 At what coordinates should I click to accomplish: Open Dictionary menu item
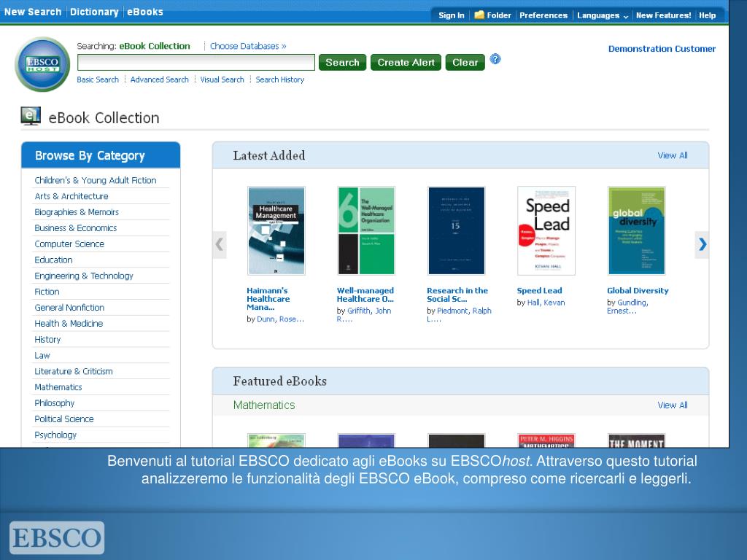tap(94, 12)
